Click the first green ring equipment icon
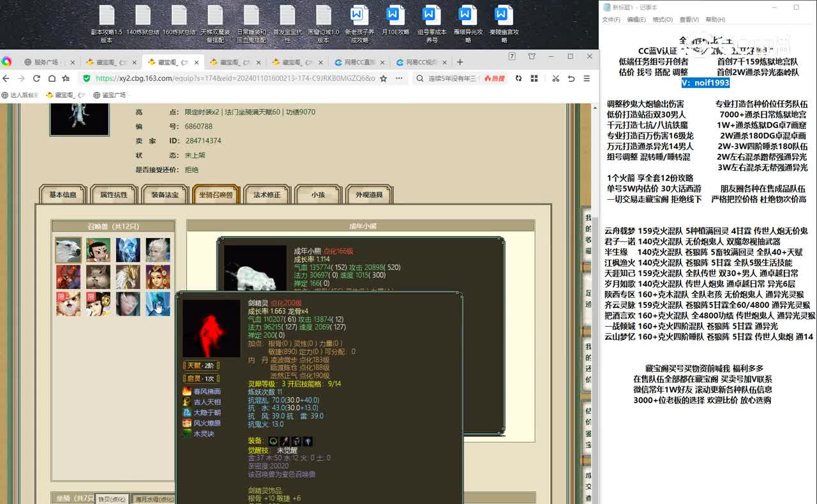The height and width of the screenshot is (504, 817). [x=273, y=441]
